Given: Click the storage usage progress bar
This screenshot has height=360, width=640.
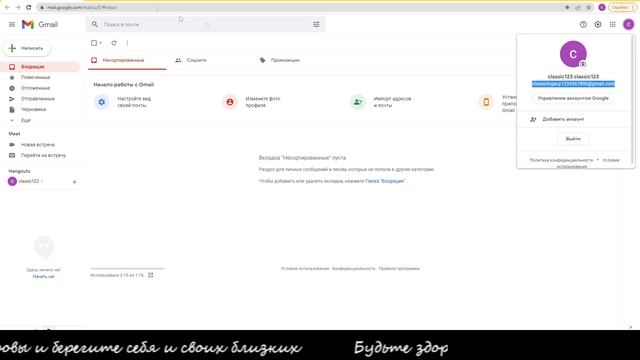Looking at the screenshot, I should point(127,269).
